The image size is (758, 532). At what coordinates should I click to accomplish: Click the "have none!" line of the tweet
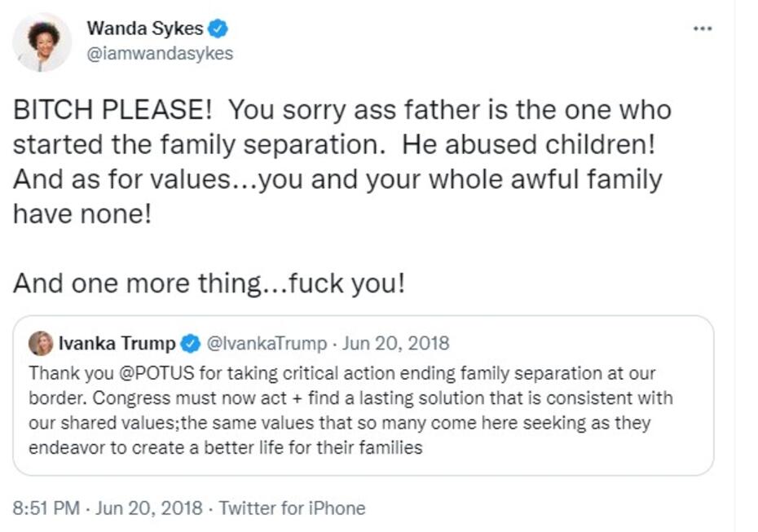click(82, 213)
